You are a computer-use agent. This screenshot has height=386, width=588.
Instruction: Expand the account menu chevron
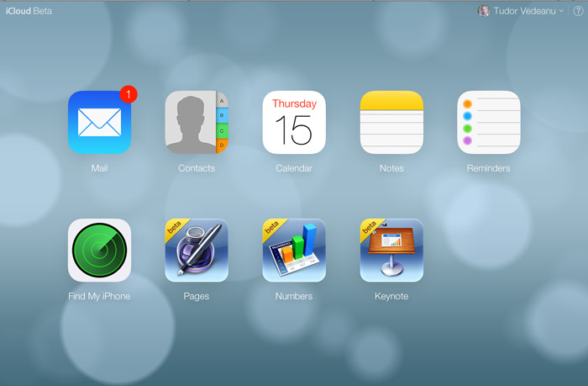tap(561, 11)
